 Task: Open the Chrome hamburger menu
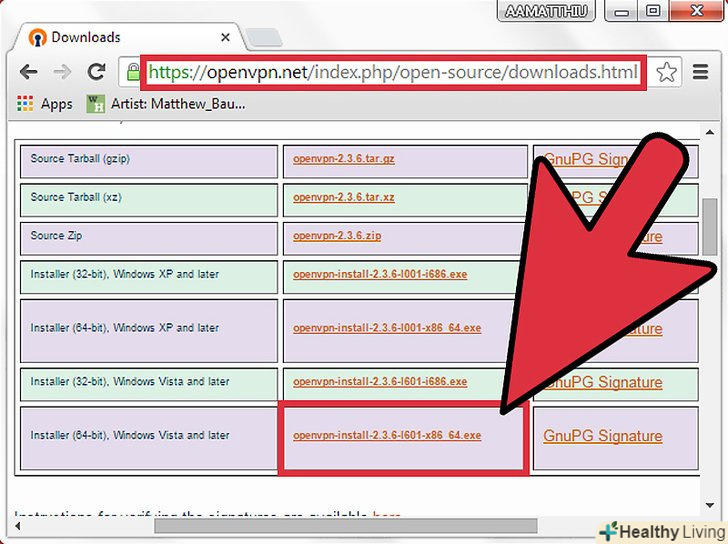click(x=700, y=72)
